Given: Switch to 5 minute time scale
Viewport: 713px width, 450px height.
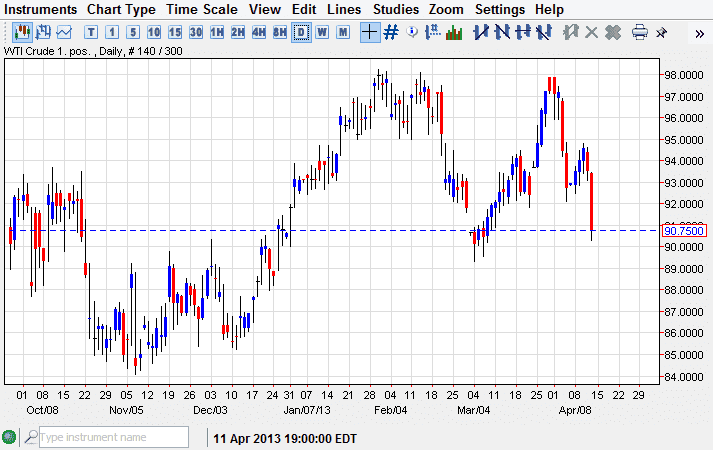Looking at the screenshot, I should click(x=133, y=32).
